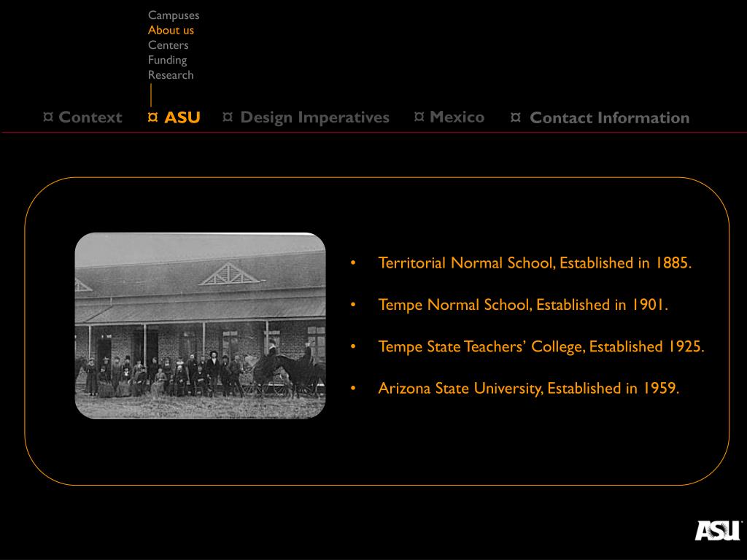The height and width of the screenshot is (560, 747).
Task: Select 'Tempe Normal School, Established in 1901.' text
Action: [x=523, y=305]
